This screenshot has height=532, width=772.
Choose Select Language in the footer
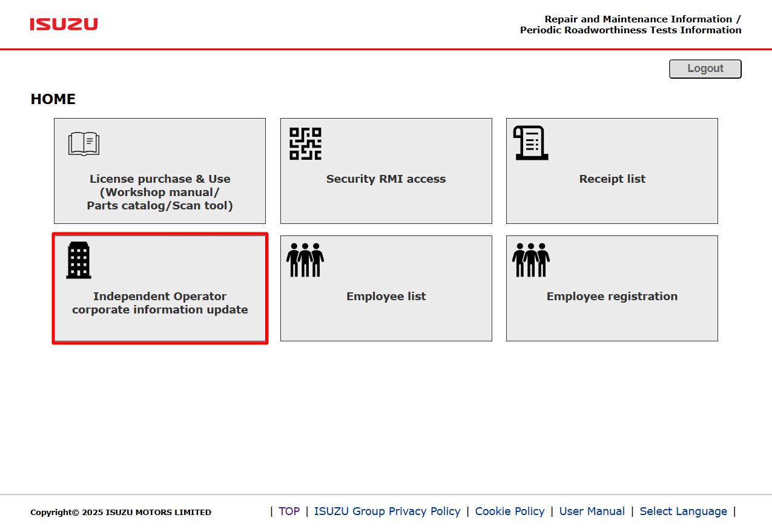(683, 511)
